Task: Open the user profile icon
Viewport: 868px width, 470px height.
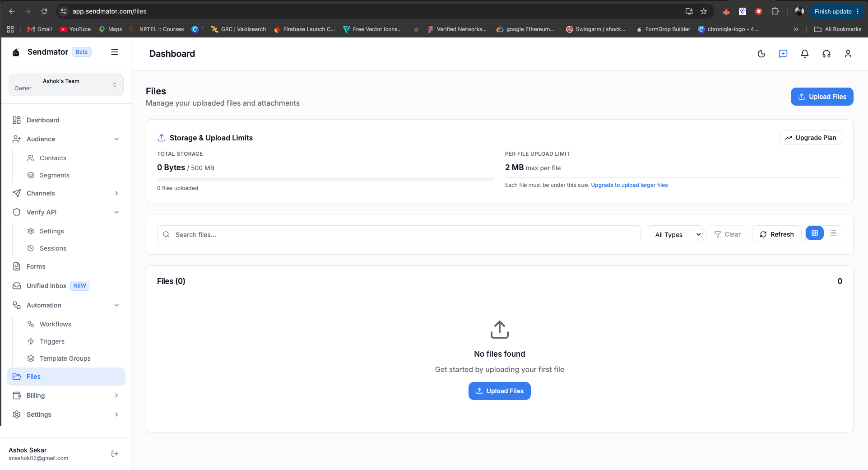Action: click(848, 54)
